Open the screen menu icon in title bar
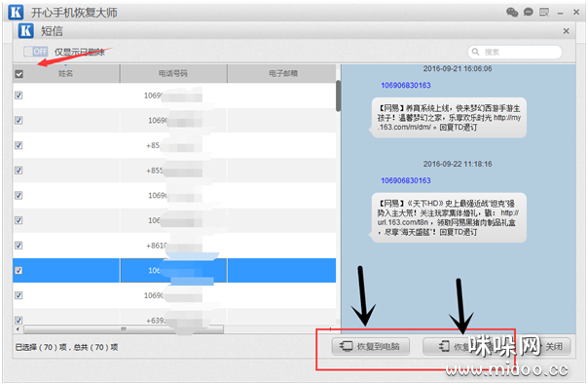588x385 pixels. tap(544, 13)
